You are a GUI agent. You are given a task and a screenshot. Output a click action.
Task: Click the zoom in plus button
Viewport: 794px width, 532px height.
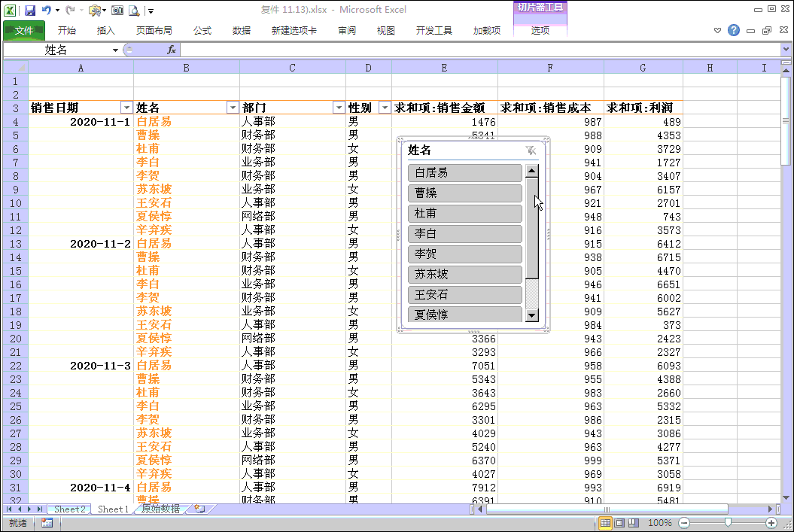click(771, 523)
